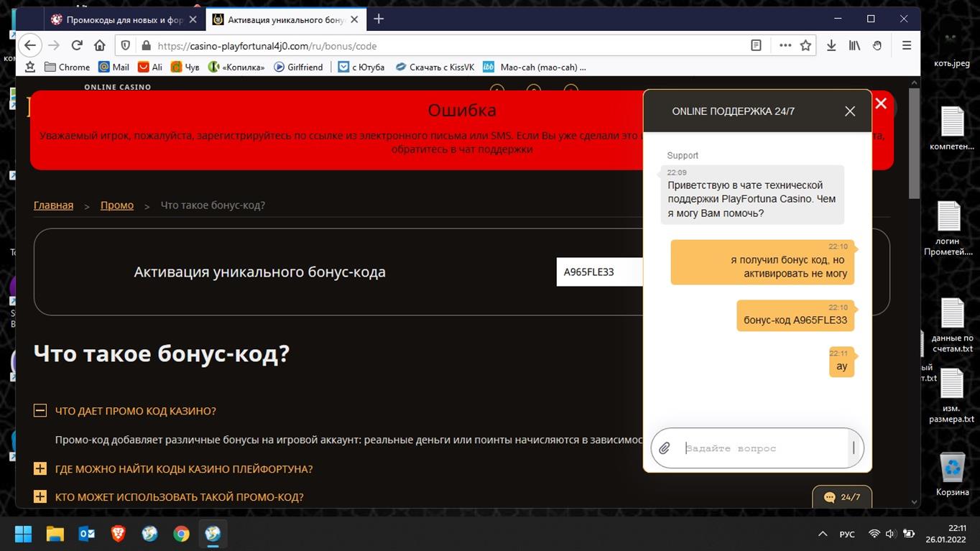Go to Главная breadcrumb link
The height and width of the screenshot is (551, 980).
point(53,205)
